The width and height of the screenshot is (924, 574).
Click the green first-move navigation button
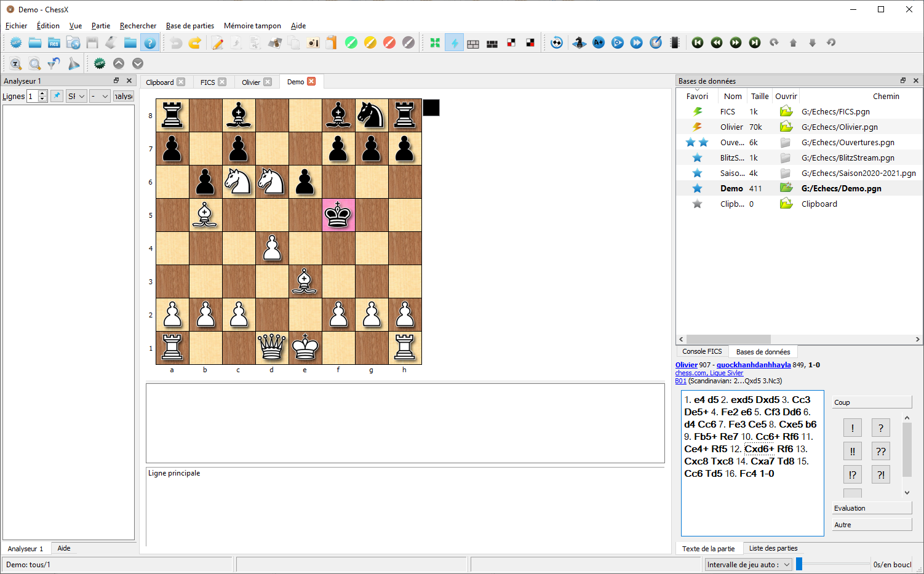click(x=698, y=42)
